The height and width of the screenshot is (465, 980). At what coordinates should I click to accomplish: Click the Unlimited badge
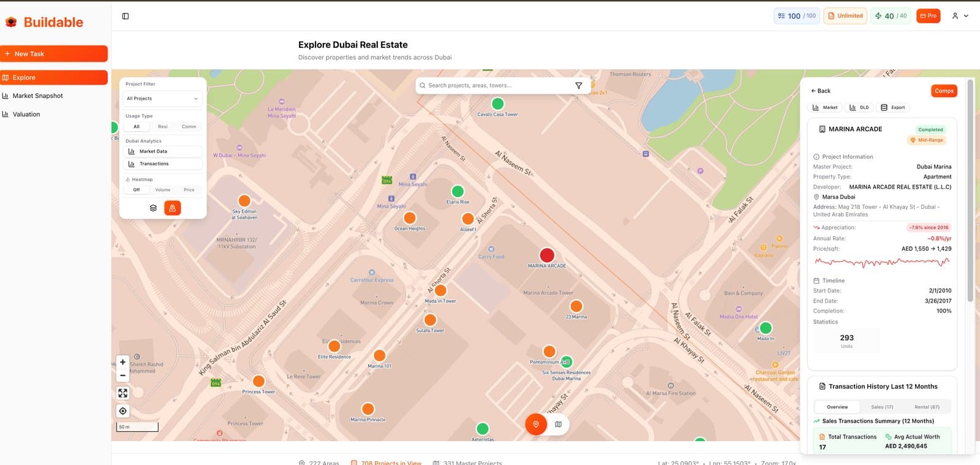[845, 16]
